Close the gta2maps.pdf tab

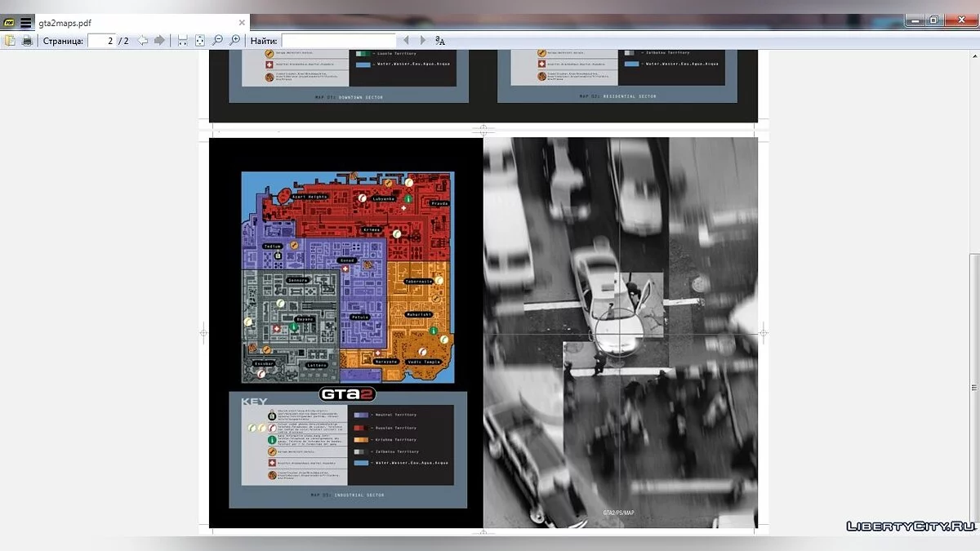242,23
